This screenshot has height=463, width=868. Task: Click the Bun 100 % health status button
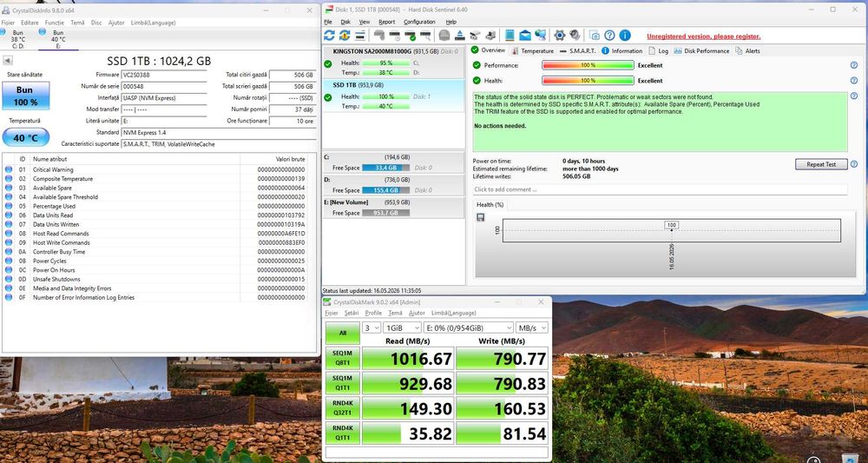click(x=25, y=96)
